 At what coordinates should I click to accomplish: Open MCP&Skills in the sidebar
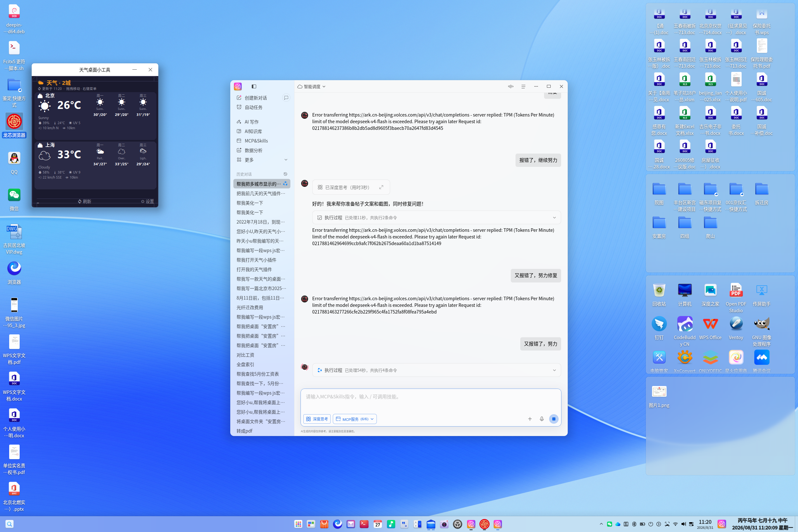[x=256, y=141]
